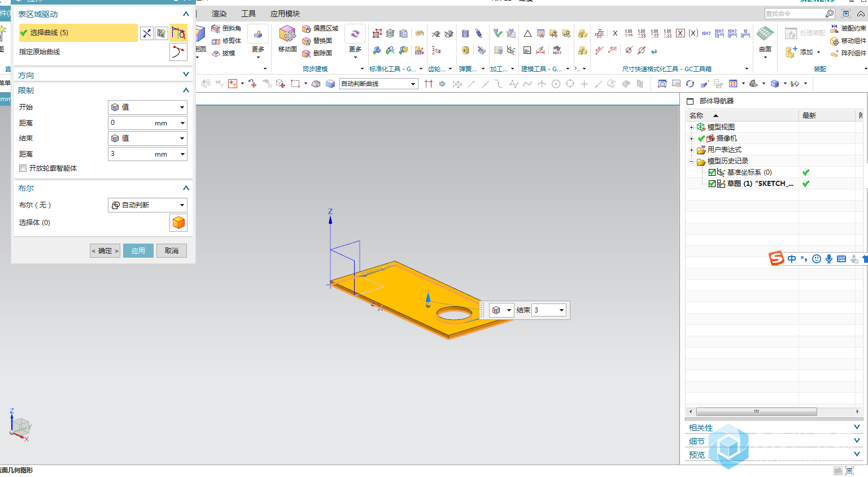Click the navigator horizontal scrollbar thumb
Screen dimensions: 868x477
757,411
